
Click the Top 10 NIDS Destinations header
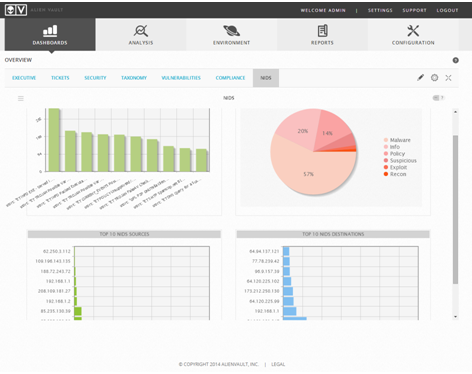333,234
